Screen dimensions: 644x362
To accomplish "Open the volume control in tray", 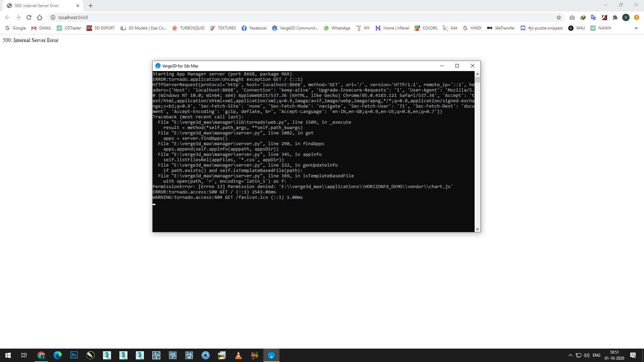I will click(x=587, y=355).
